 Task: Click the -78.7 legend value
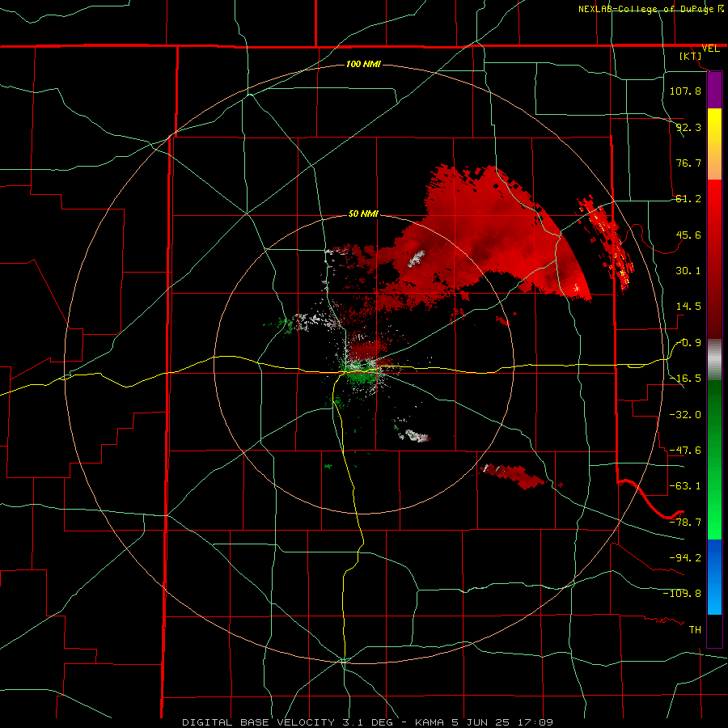click(x=685, y=523)
